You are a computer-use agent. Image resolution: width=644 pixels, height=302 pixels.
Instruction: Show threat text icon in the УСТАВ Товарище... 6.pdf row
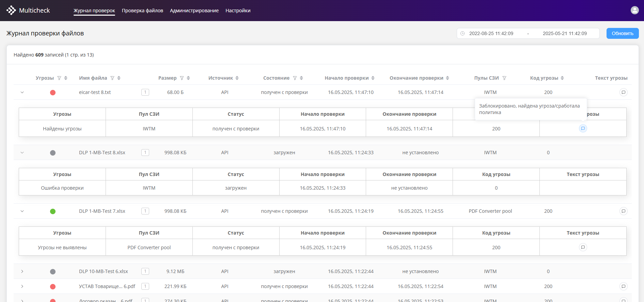pos(623,286)
